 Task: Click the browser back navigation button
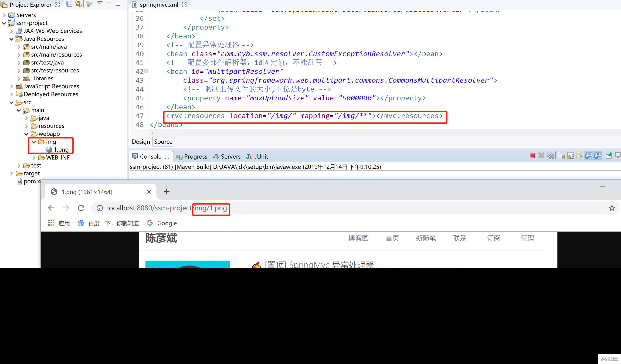51,208
